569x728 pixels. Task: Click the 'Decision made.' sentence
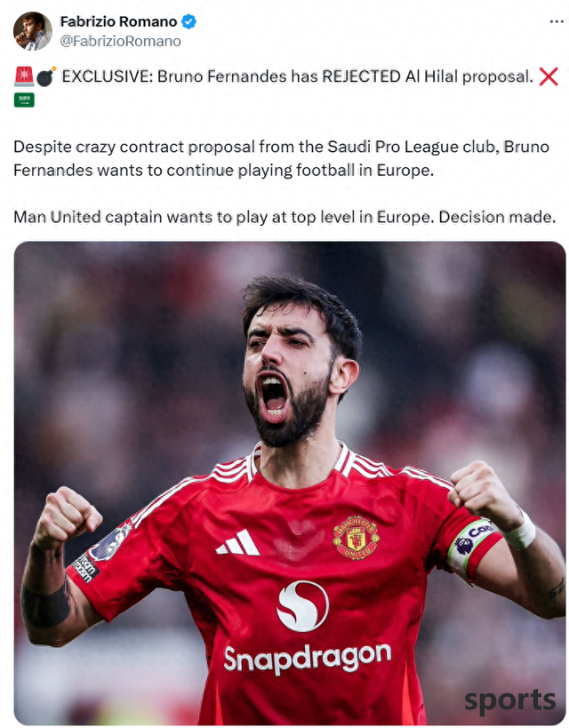[496, 217]
